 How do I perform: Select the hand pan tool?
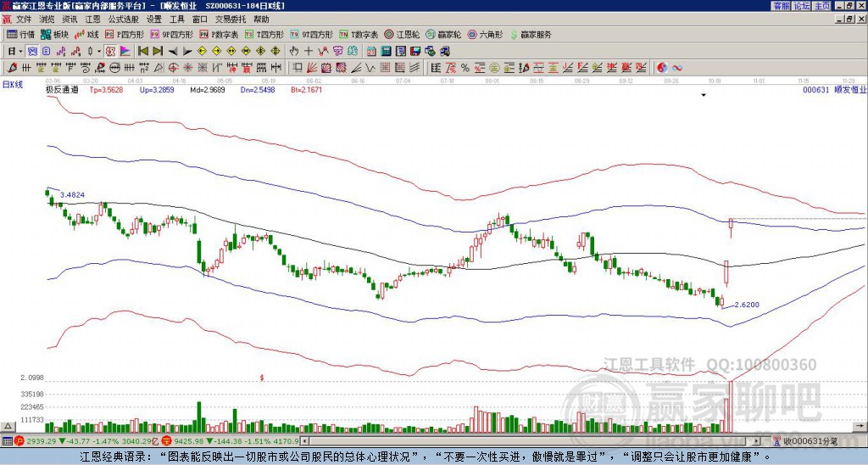click(293, 52)
